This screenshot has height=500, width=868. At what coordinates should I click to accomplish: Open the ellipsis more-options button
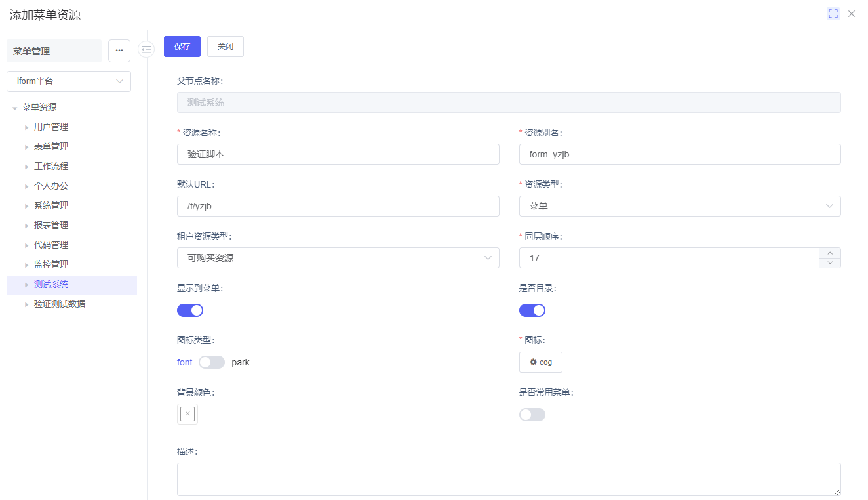119,51
